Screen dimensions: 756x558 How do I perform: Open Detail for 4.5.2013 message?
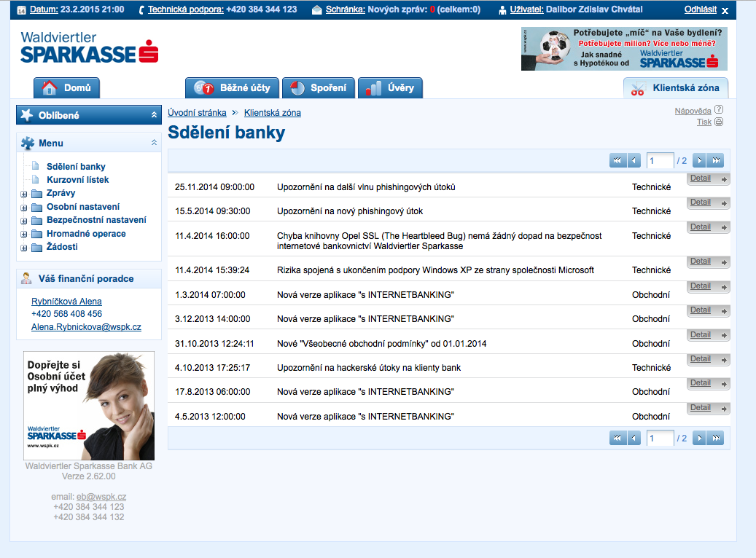pyautogui.click(x=708, y=408)
